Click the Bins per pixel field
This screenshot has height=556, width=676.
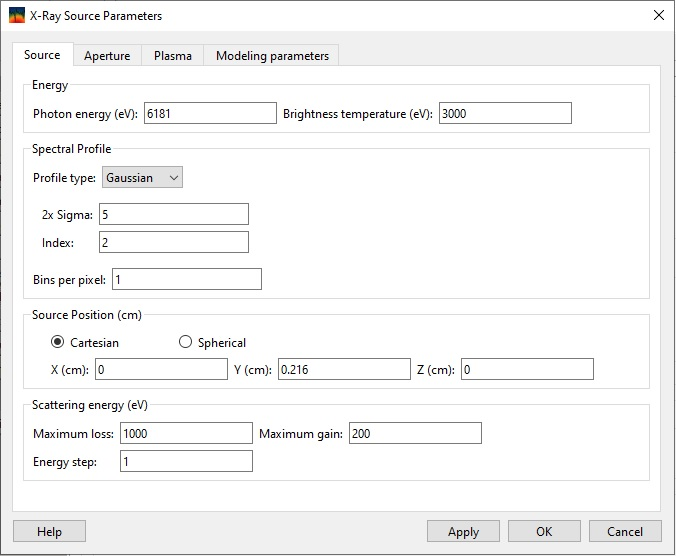187,279
